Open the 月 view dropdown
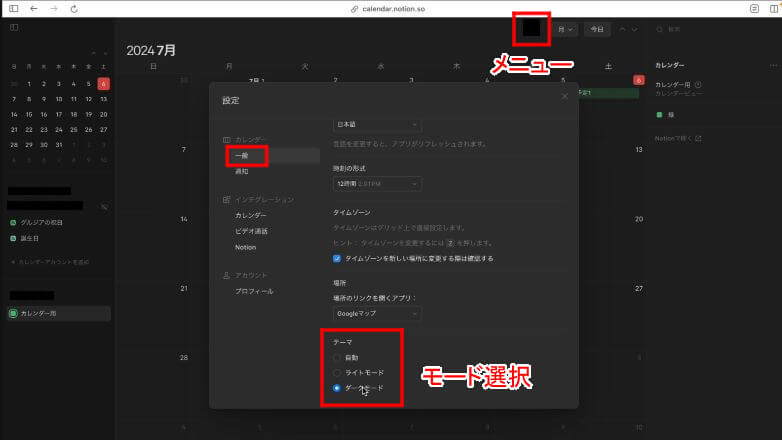 point(565,29)
